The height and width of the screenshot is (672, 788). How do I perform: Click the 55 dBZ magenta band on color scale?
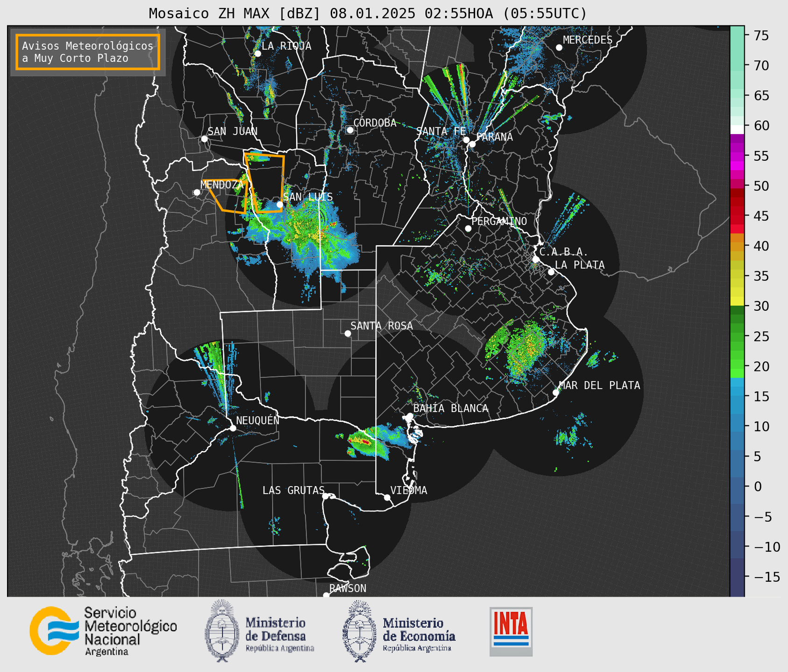click(737, 156)
